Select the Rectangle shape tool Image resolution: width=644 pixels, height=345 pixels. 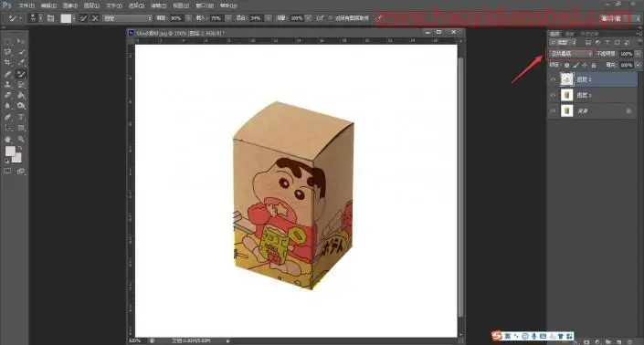(21, 128)
